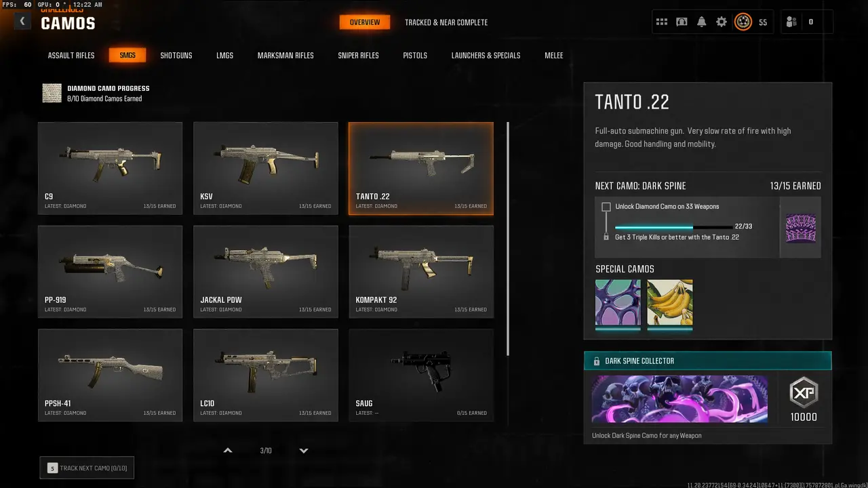Click the 22/33 Diamond progress bar
This screenshot has height=488, width=868.
click(674, 227)
